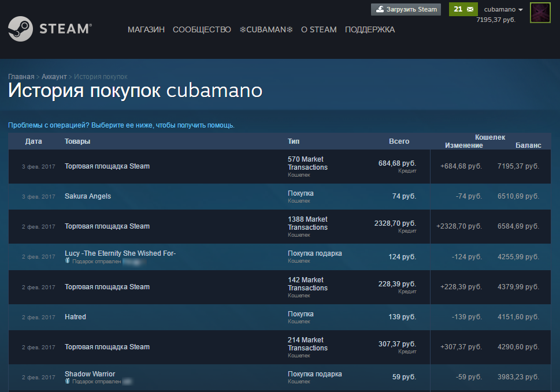Click the user avatar thumbnail
560x392 pixels.
[540, 13]
